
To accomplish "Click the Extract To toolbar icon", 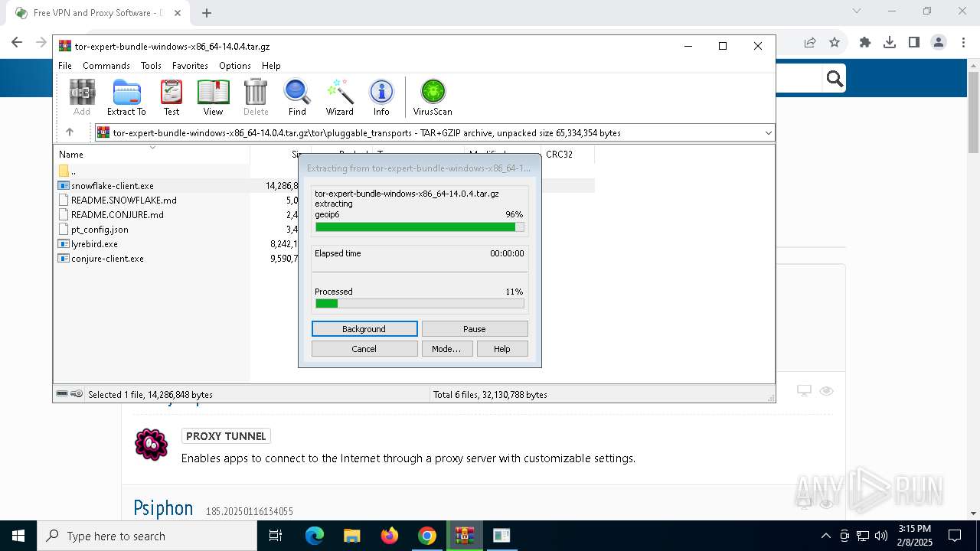I will click(x=126, y=97).
